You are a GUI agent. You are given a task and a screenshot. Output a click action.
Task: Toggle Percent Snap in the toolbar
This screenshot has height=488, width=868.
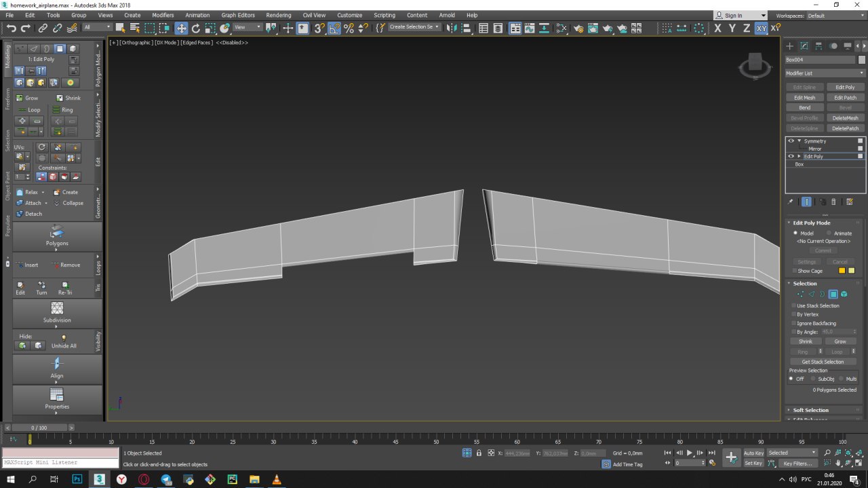(349, 28)
